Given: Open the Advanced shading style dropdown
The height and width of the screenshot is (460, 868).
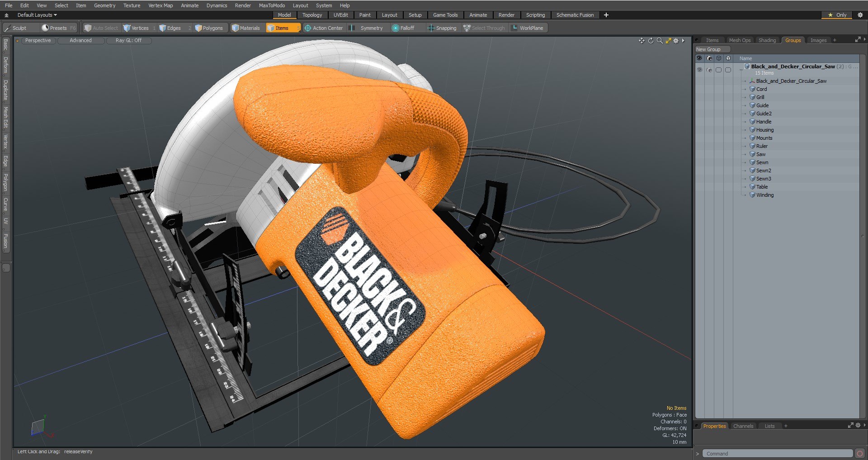Looking at the screenshot, I should click(x=80, y=41).
